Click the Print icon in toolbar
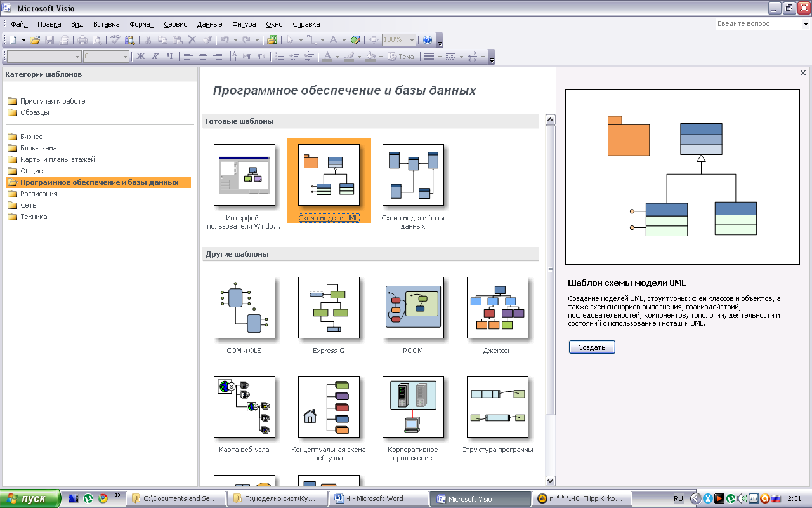 tap(82, 40)
